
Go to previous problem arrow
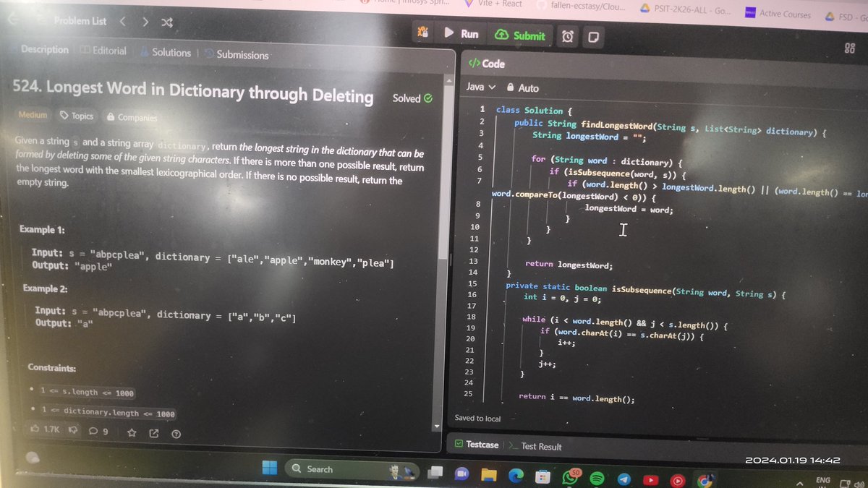[x=122, y=22]
